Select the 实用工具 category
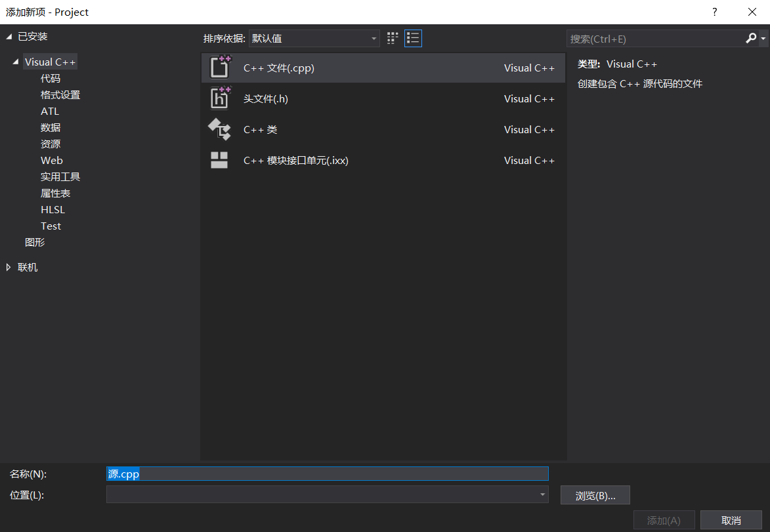 (60, 176)
